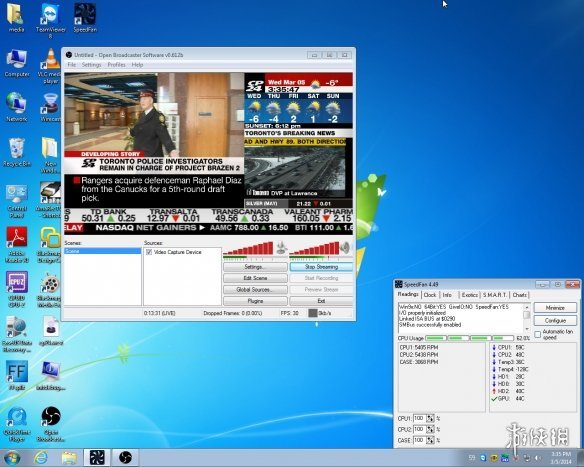
Task: Launch the TeamViewer 8 desktop shortcut
Action: tap(51, 20)
